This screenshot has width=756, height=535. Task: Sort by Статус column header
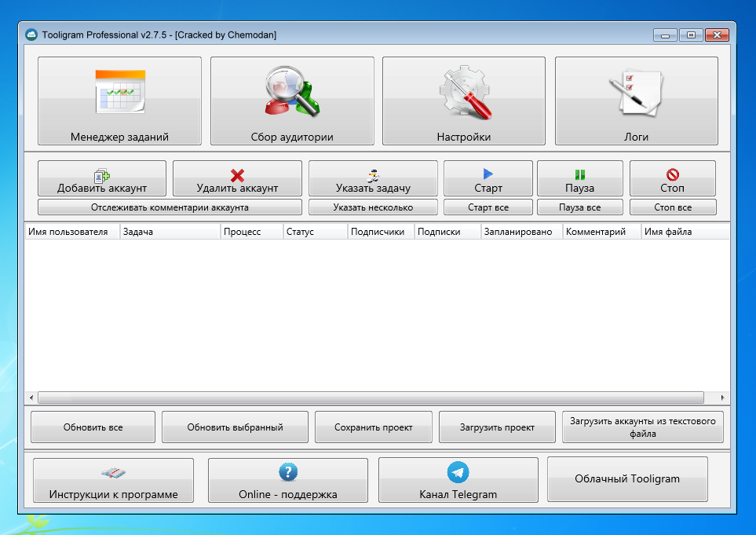[316, 232]
